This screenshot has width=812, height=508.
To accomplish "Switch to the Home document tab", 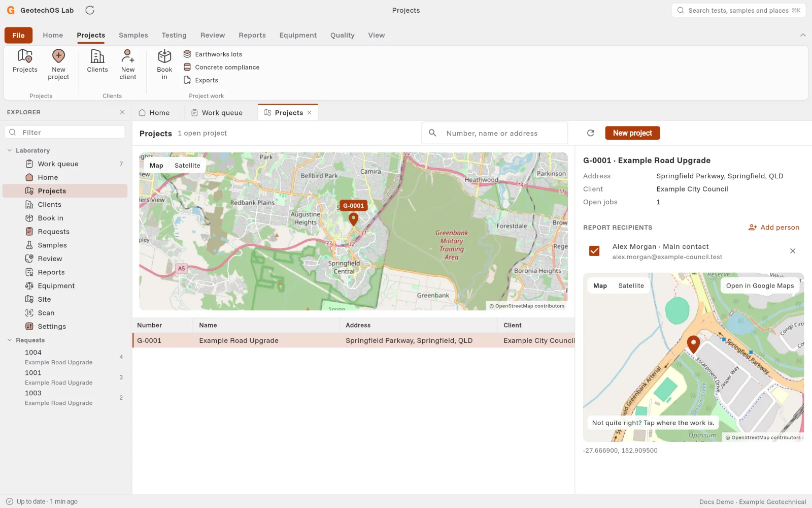I will pyautogui.click(x=154, y=113).
